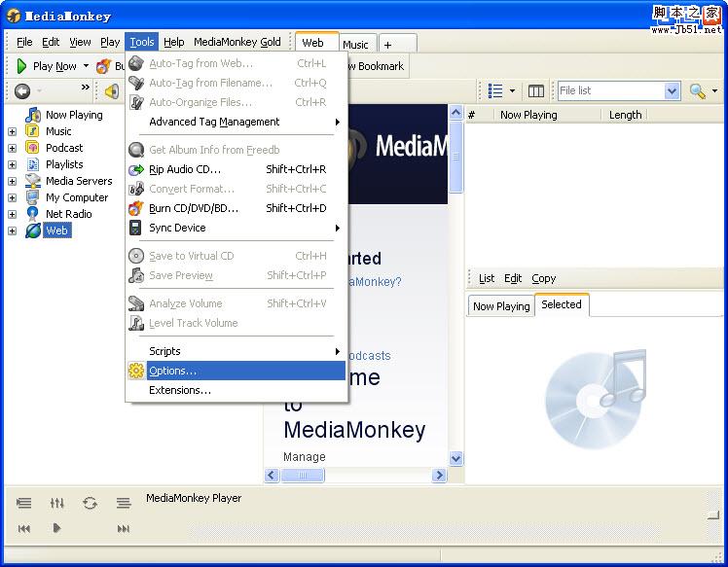Open the Help menu
Viewport: 728px width, 567px height.
(x=173, y=42)
